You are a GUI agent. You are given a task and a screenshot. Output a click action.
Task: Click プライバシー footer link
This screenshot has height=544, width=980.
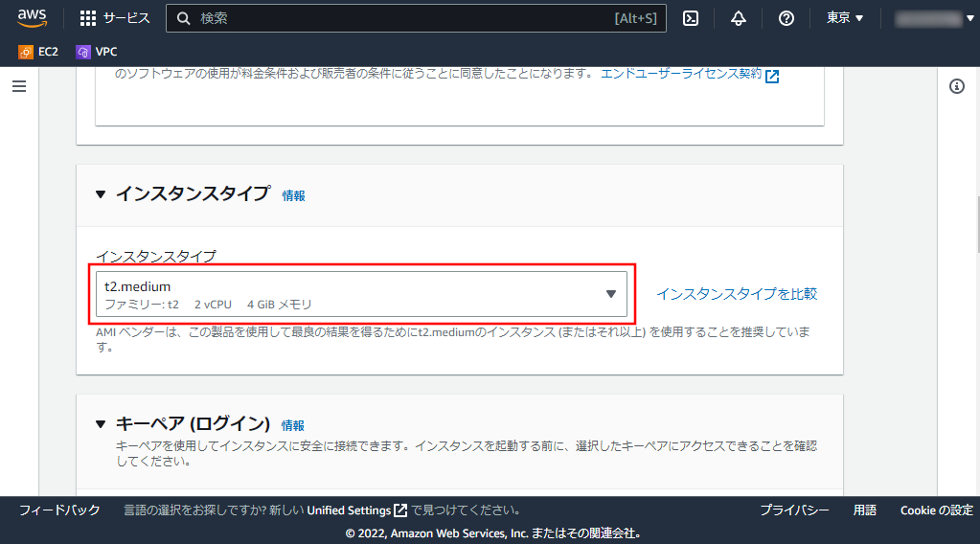tap(794, 510)
